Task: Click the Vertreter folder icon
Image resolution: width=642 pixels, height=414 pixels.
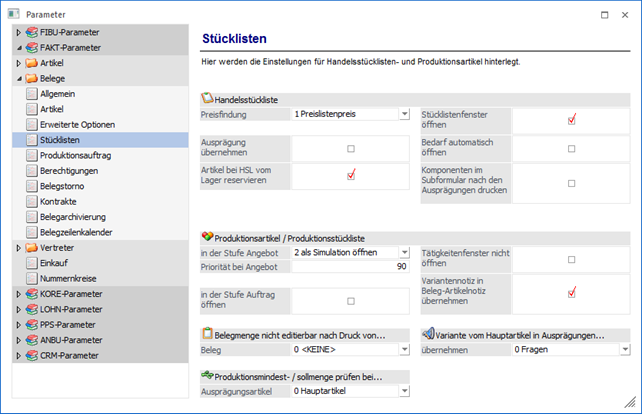Action: point(33,248)
